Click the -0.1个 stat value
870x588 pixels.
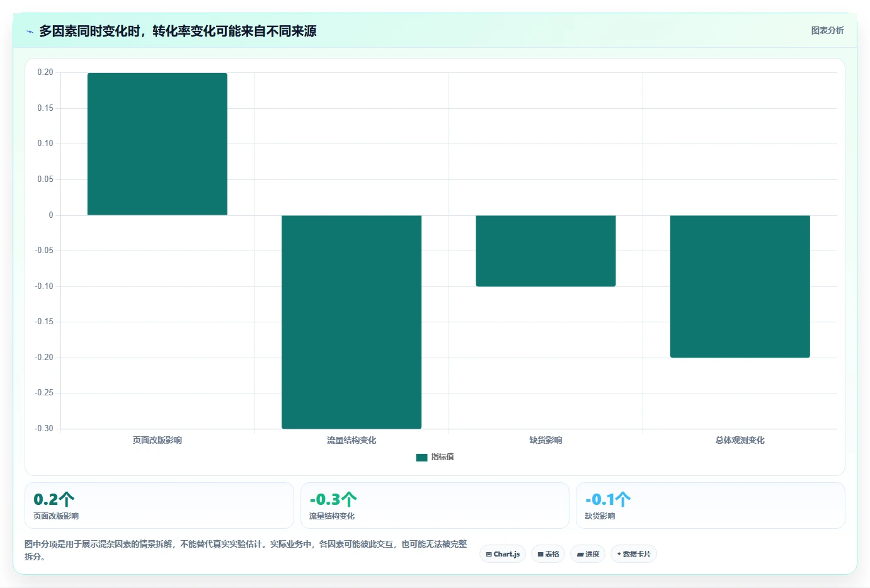coord(608,499)
